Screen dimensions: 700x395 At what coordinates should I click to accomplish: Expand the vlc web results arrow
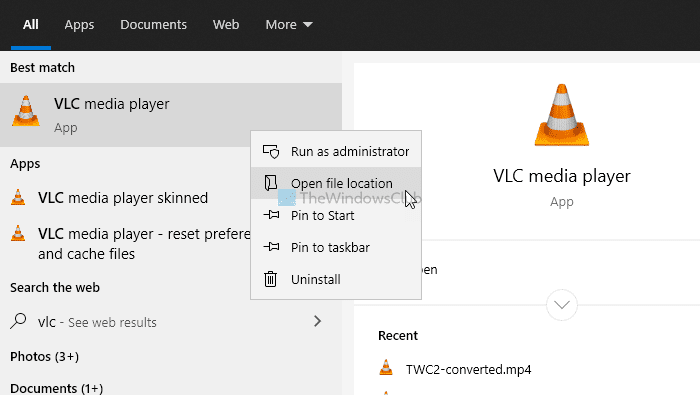pyautogui.click(x=317, y=321)
